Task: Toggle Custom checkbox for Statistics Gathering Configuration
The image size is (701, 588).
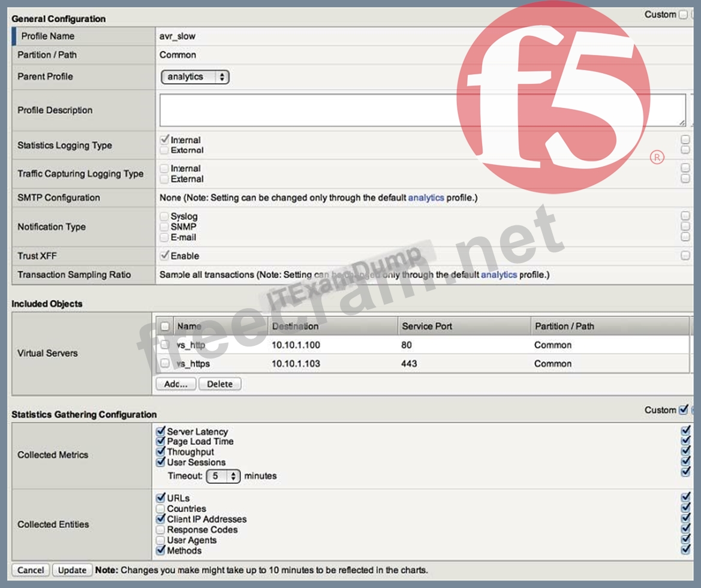Action: click(x=683, y=410)
